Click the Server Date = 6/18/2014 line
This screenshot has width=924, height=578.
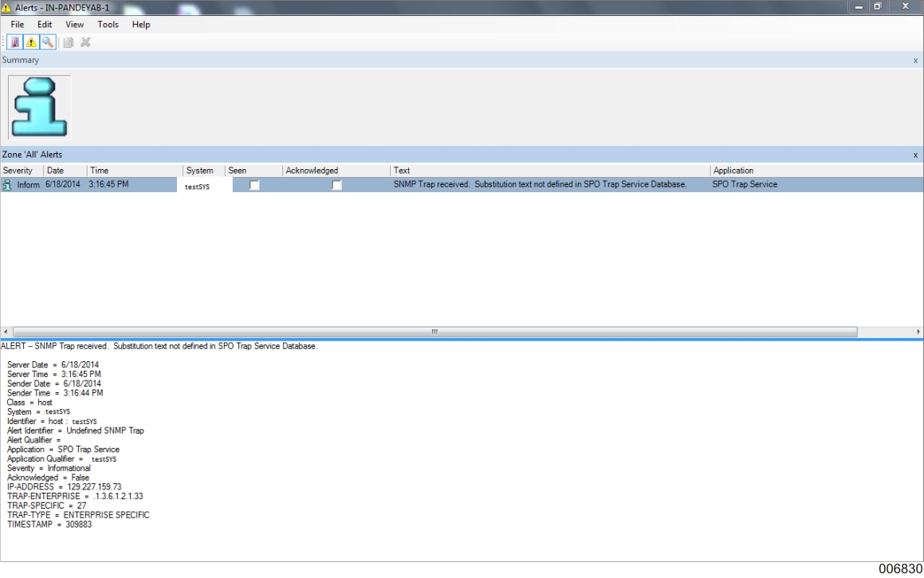click(x=53, y=364)
